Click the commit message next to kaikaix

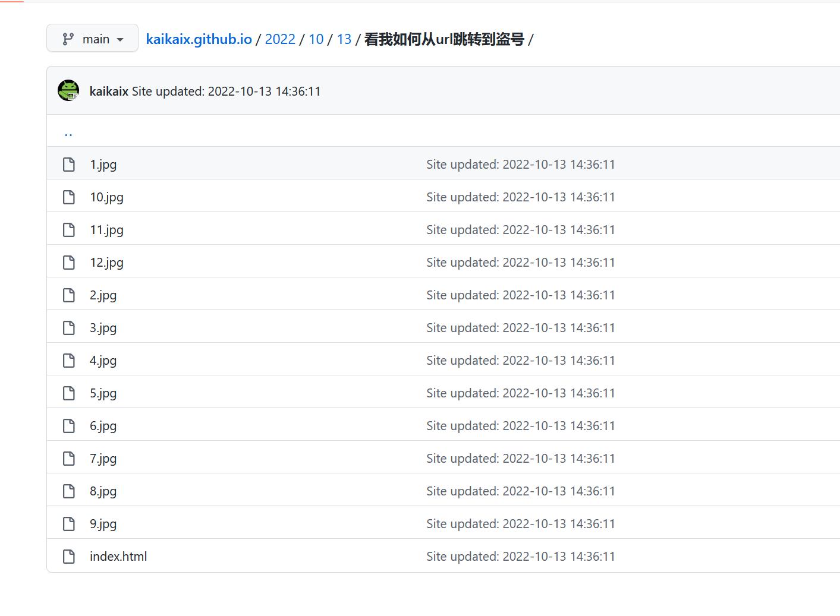pos(226,91)
